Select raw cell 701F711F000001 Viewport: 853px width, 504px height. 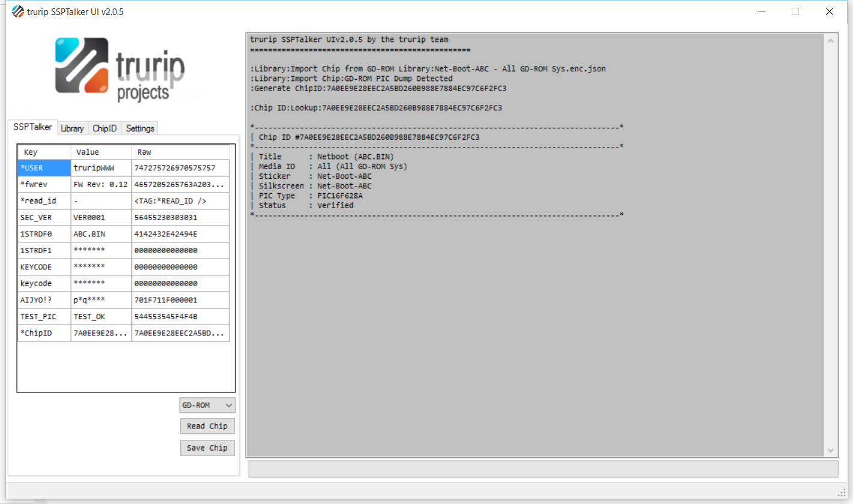(181, 300)
